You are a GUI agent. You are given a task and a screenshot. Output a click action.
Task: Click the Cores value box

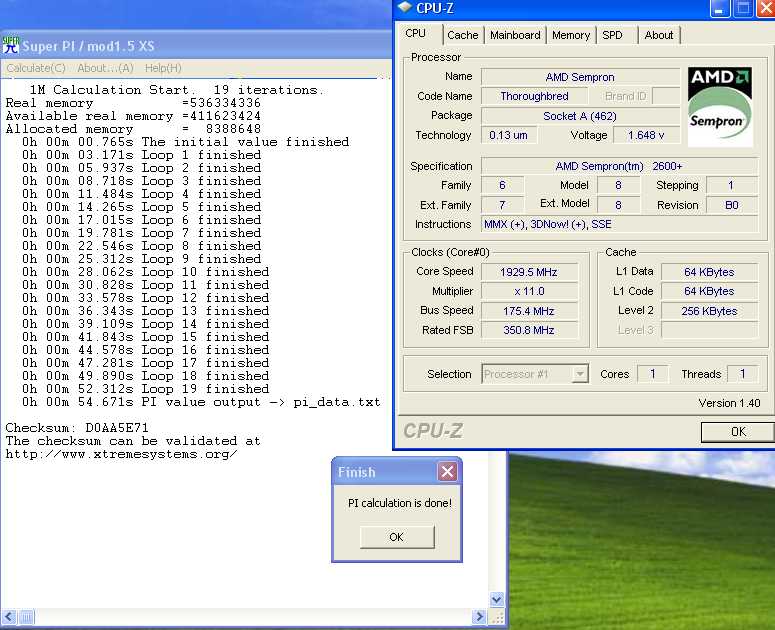click(653, 374)
